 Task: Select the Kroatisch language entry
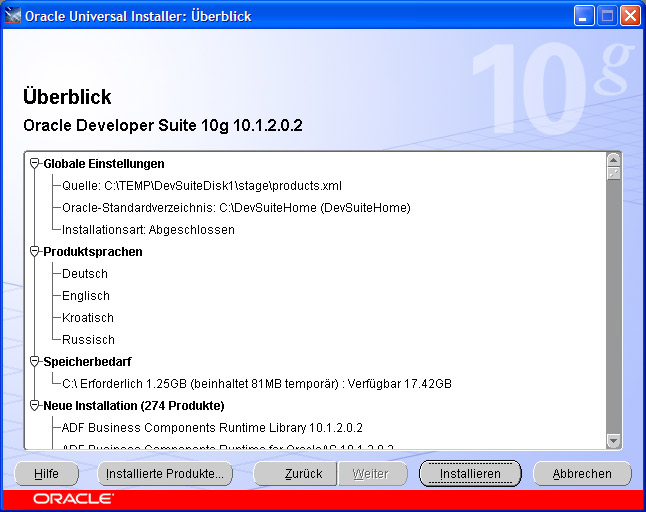pyautogui.click(x=88, y=318)
